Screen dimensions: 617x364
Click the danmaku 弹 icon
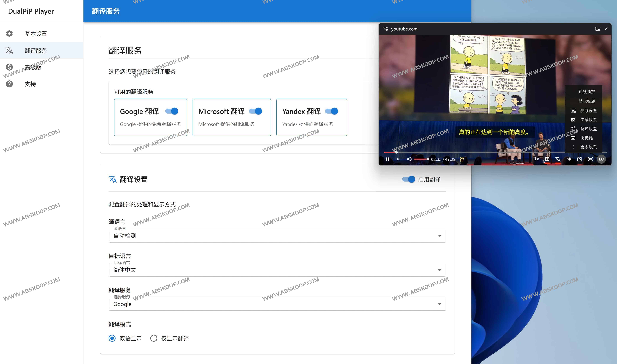(x=569, y=159)
